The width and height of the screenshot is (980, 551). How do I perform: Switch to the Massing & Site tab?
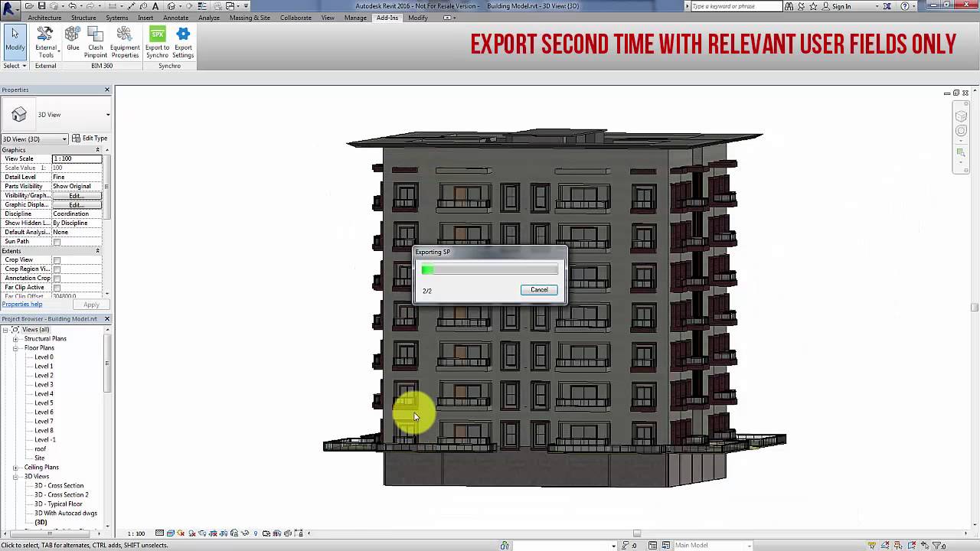(250, 18)
